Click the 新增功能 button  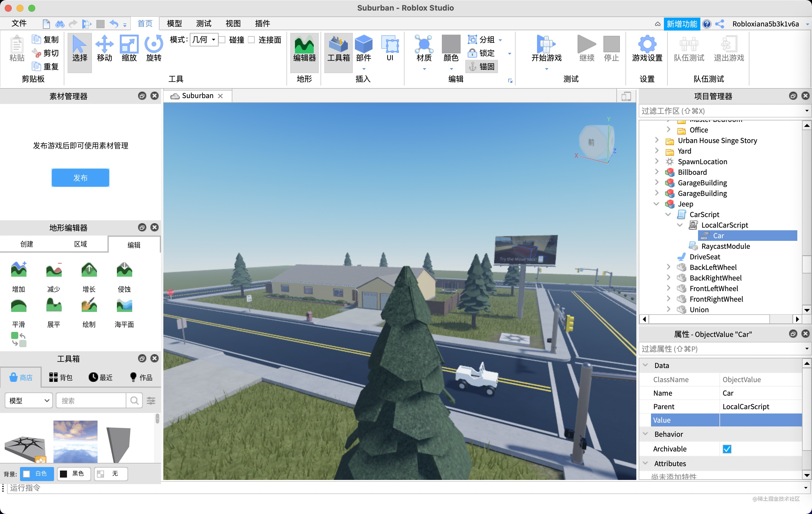(x=682, y=24)
